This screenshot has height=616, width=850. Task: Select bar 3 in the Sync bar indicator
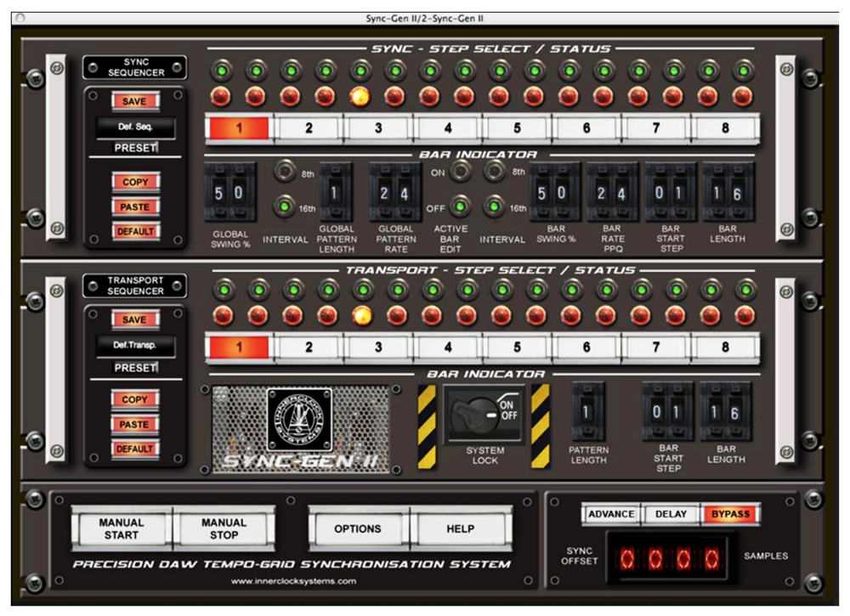point(378,128)
